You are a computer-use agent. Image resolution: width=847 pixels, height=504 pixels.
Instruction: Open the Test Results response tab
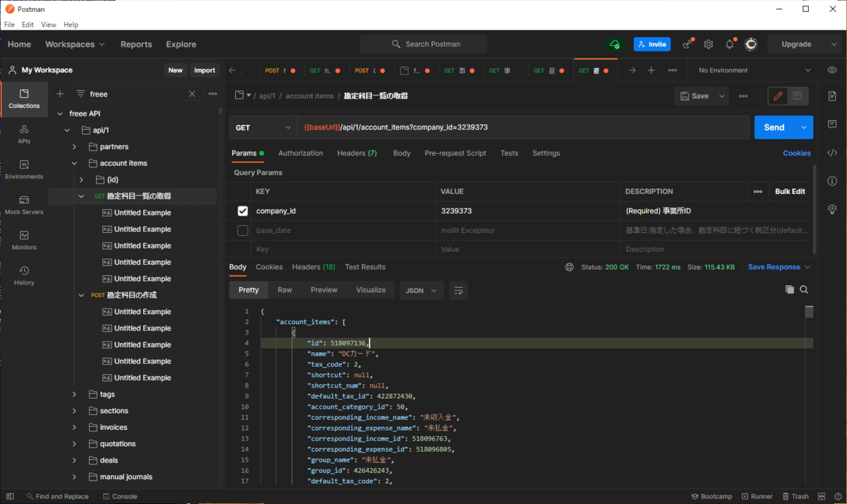point(365,267)
